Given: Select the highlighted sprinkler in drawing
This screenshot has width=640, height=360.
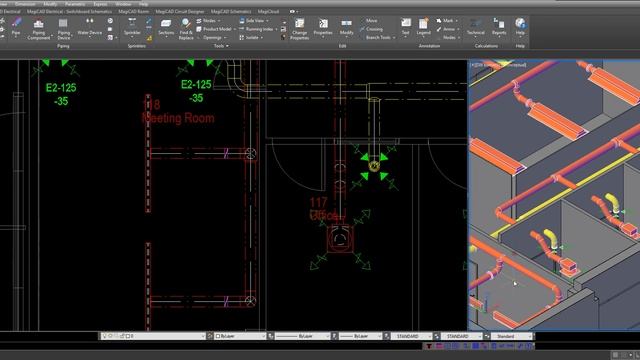Looking at the screenshot, I should (x=374, y=166).
